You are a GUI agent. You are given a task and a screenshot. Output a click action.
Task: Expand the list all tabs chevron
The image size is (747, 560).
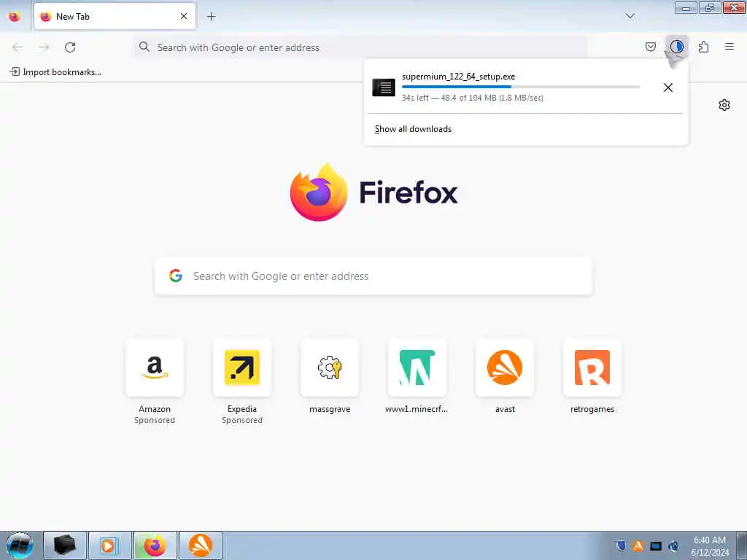tap(630, 16)
